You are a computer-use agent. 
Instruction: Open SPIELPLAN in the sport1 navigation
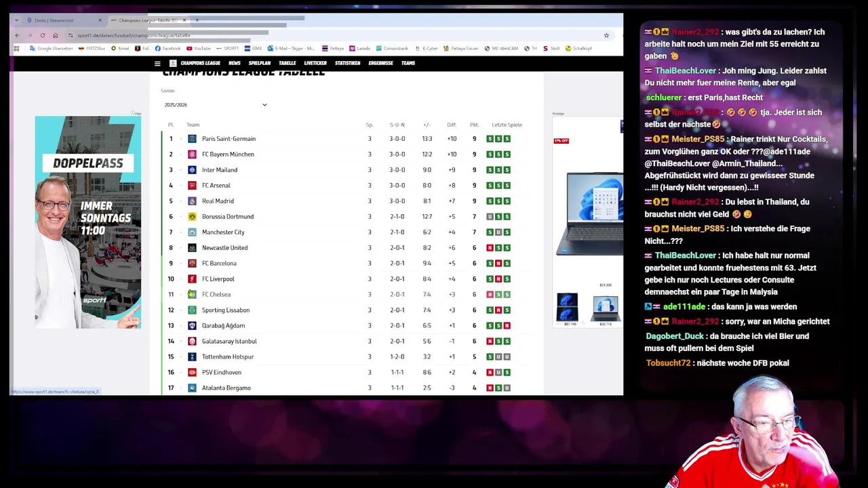pos(260,63)
